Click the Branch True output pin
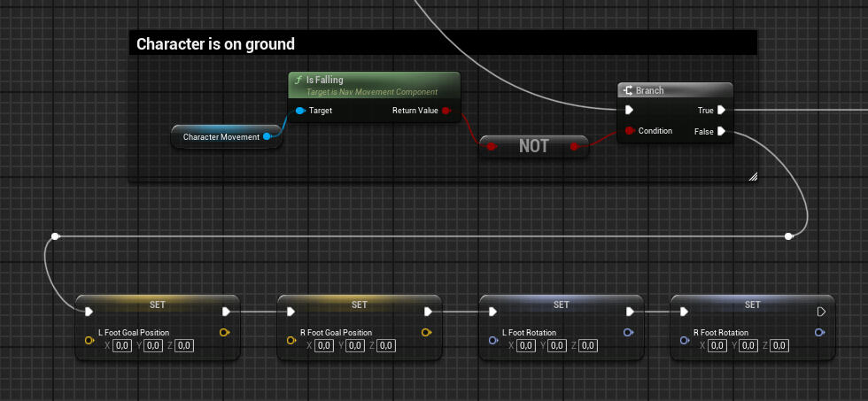The height and width of the screenshot is (401, 868). pos(722,111)
